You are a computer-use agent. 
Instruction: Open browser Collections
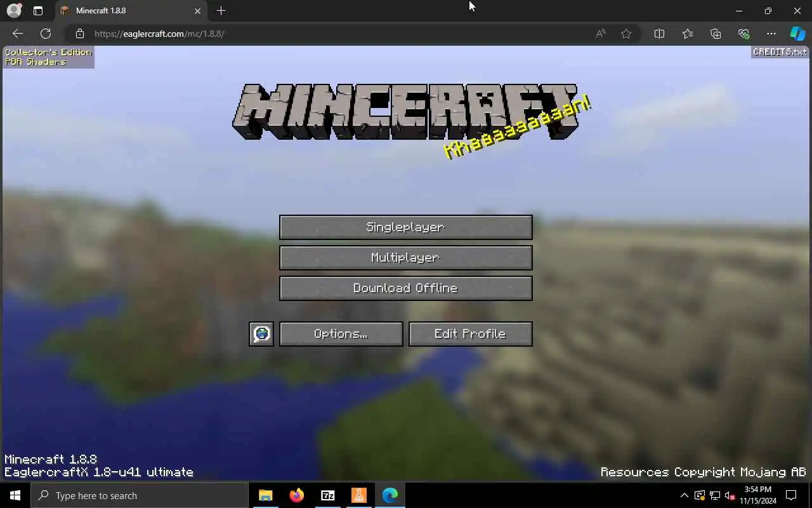tap(716, 34)
